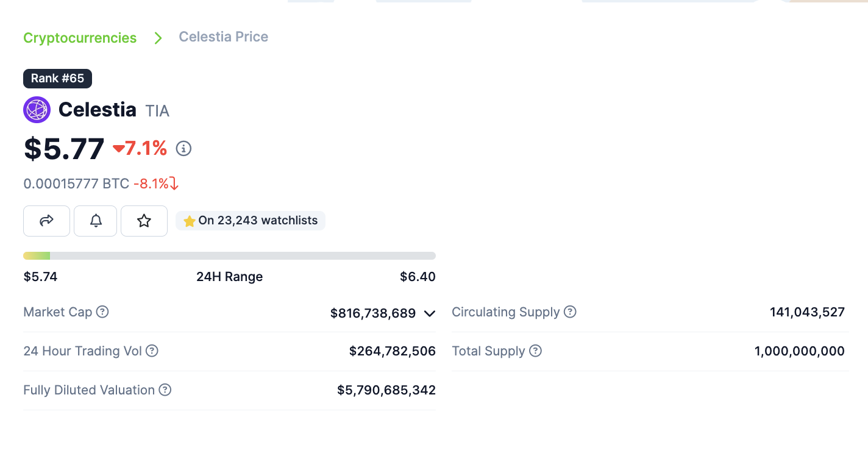Open the Cryptocurrencies breadcrumb link
This screenshot has height=467, width=868.
pos(80,38)
